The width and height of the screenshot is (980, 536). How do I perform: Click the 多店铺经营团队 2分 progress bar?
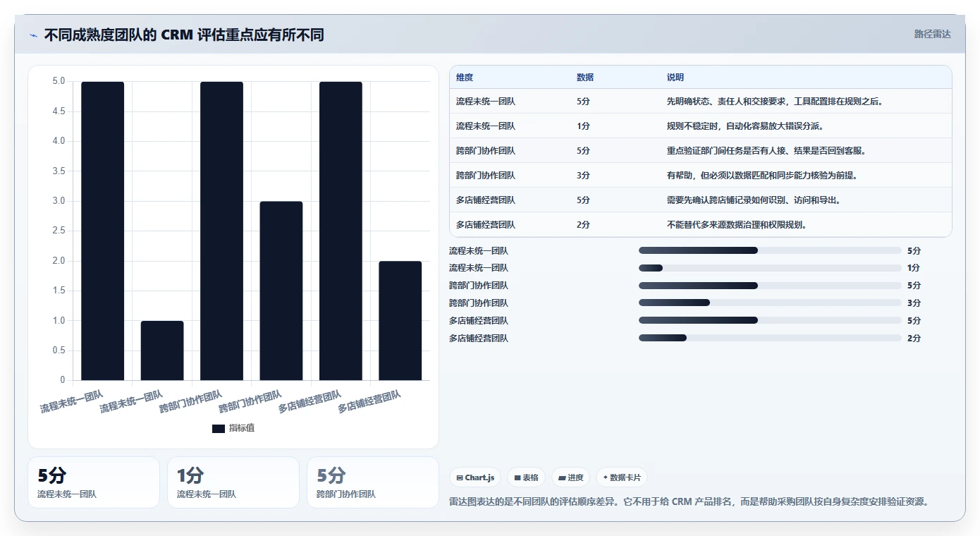pos(770,339)
